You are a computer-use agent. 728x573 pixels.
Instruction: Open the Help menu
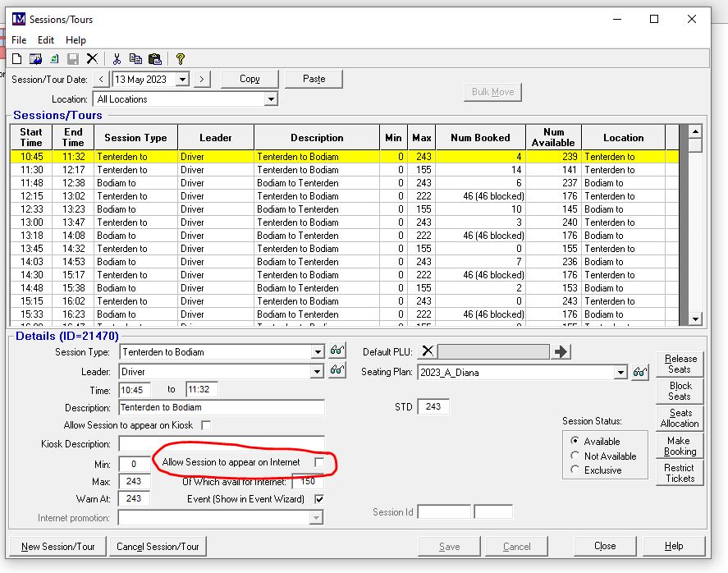tap(76, 40)
